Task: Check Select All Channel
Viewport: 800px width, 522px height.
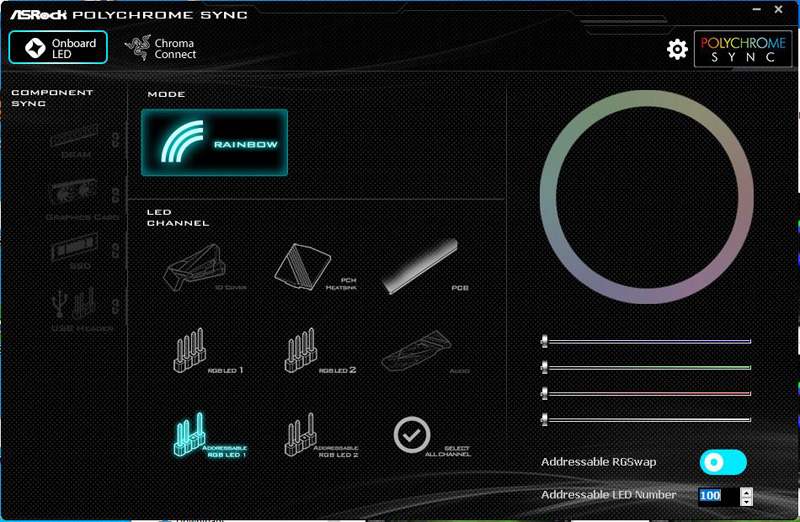Action: (x=432, y=436)
